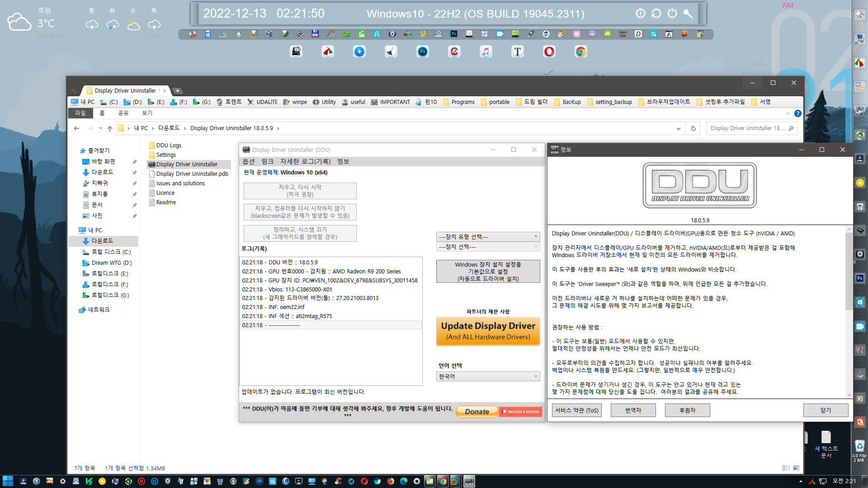Open the IMPORTANT bookmark folder
The width and height of the screenshot is (868, 488).
click(390, 102)
